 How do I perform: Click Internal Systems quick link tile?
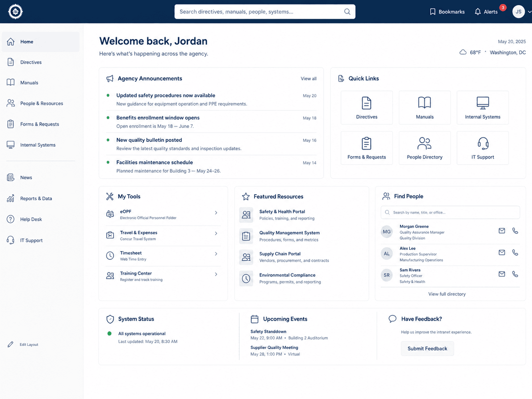[483, 108]
